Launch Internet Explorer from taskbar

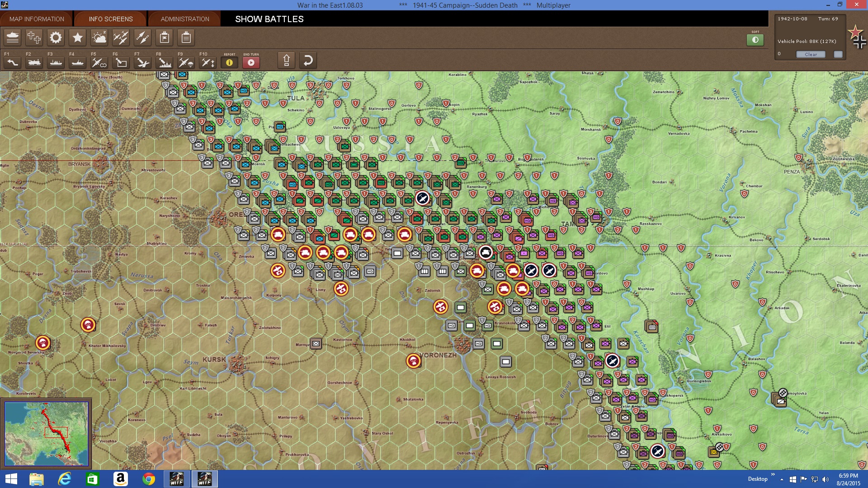(65, 479)
